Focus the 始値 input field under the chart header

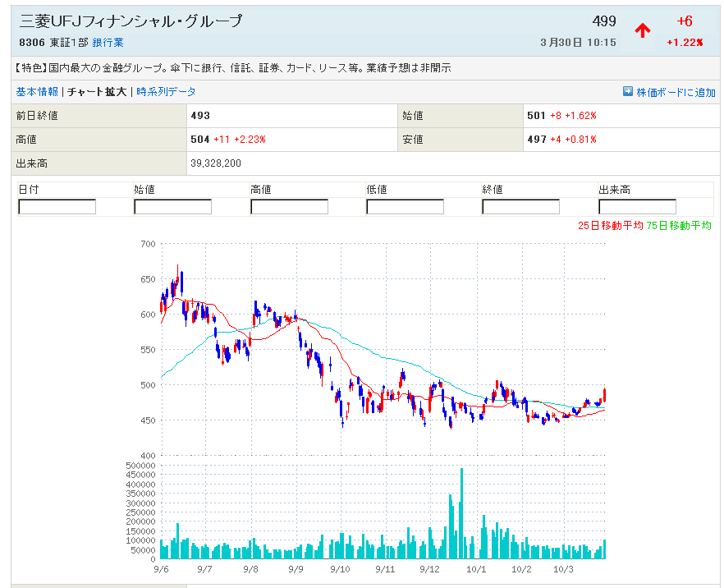[x=172, y=207]
